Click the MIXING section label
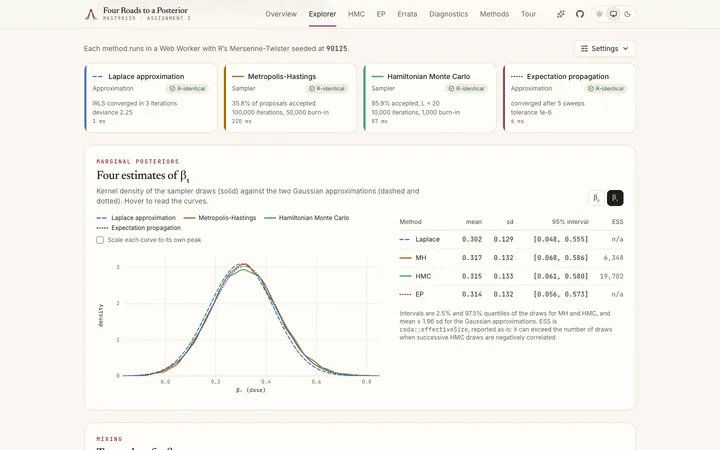The image size is (720, 450). tap(109, 439)
